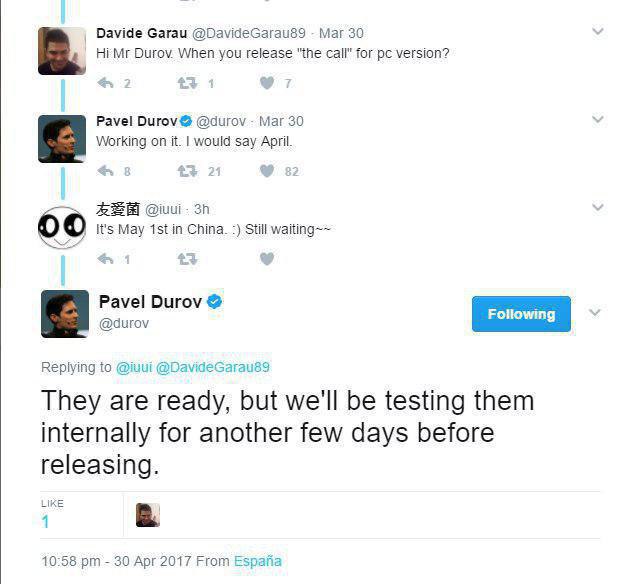Retweet Davide Garau's question tweet
The image size is (628, 584).
coord(187,83)
